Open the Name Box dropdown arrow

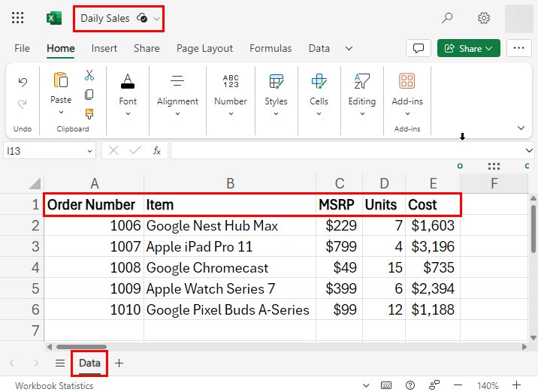coord(89,151)
